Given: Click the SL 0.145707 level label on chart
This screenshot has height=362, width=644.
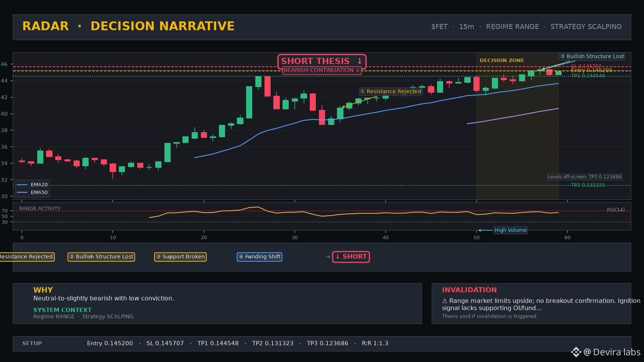Looking at the screenshot, I should 586,66.
